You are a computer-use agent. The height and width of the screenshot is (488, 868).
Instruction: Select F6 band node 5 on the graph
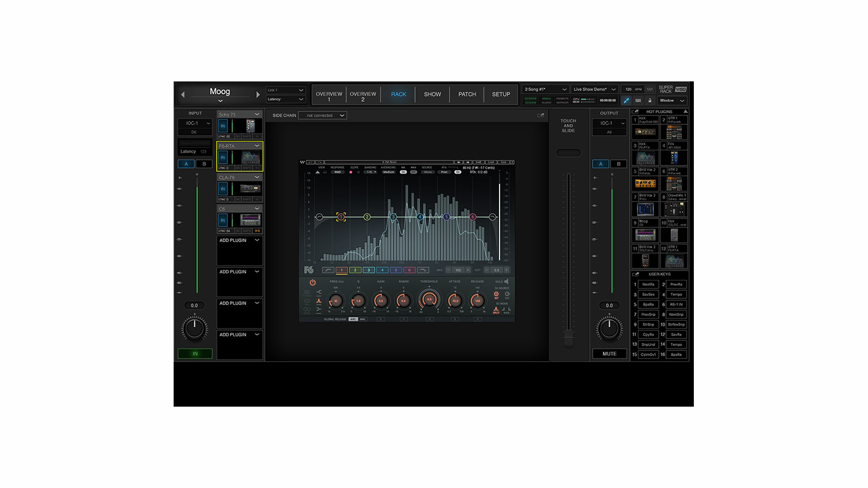446,217
